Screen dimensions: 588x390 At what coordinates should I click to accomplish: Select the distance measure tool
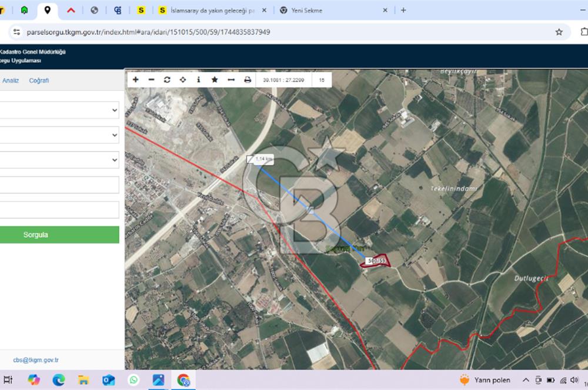[231, 80]
